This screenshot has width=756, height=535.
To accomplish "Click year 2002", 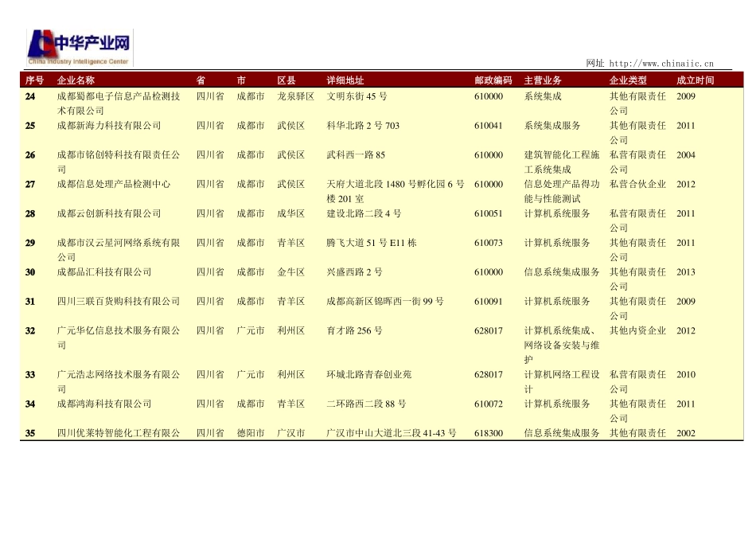I will pos(686,433).
